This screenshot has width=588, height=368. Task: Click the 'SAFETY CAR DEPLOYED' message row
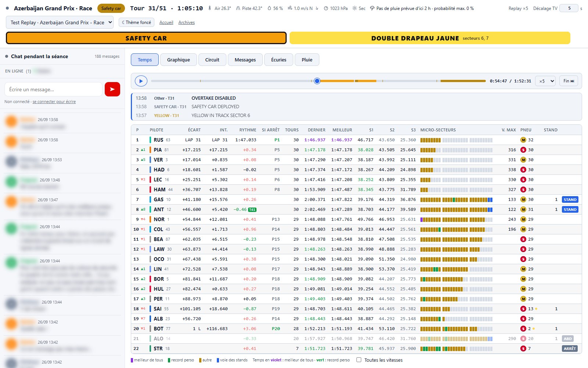point(356,107)
